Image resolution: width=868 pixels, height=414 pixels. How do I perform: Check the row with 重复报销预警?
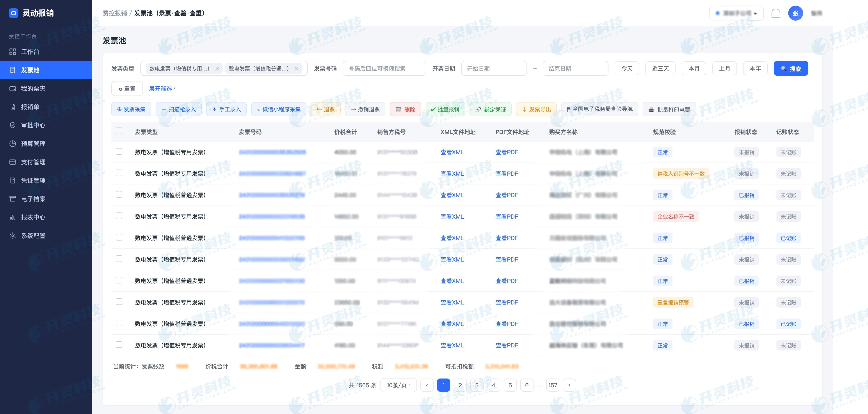[119, 301]
